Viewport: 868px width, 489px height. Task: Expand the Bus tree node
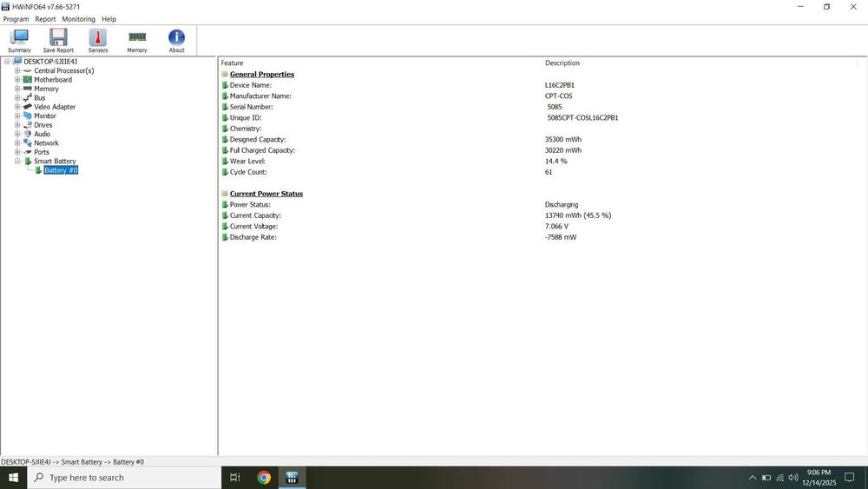click(17, 97)
